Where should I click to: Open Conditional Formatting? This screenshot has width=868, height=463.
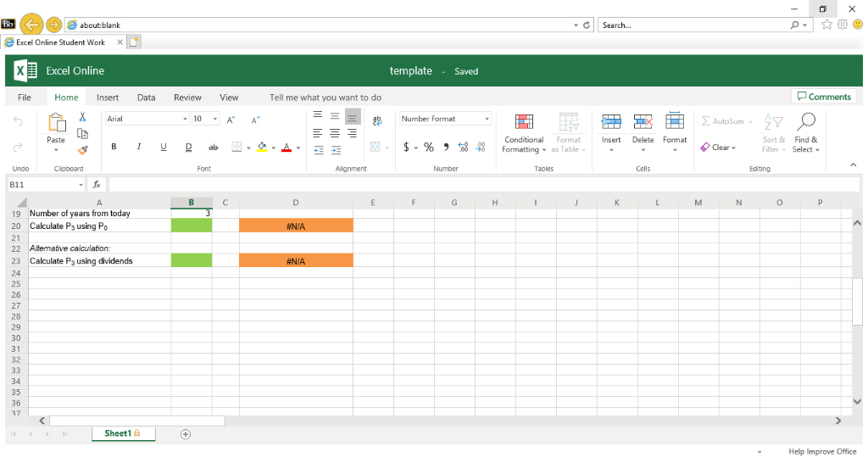click(x=524, y=133)
